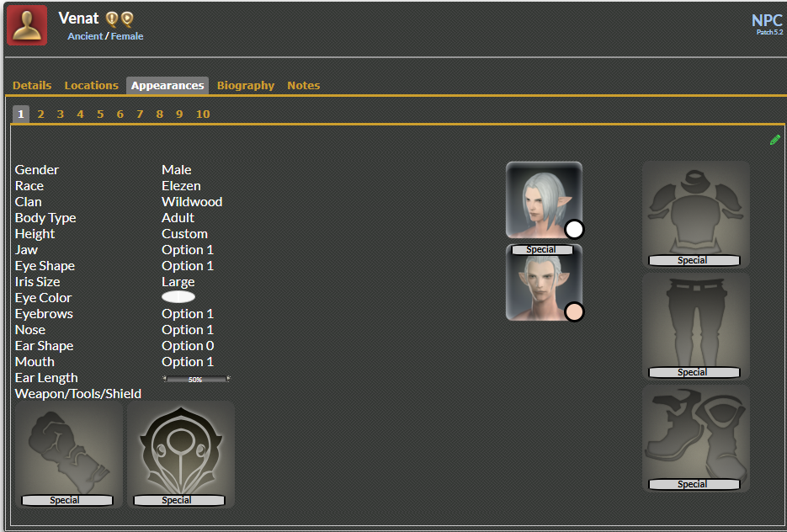Switch to appearance page 6
787x532 pixels.
pyautogui.click(x=120, y=114)
